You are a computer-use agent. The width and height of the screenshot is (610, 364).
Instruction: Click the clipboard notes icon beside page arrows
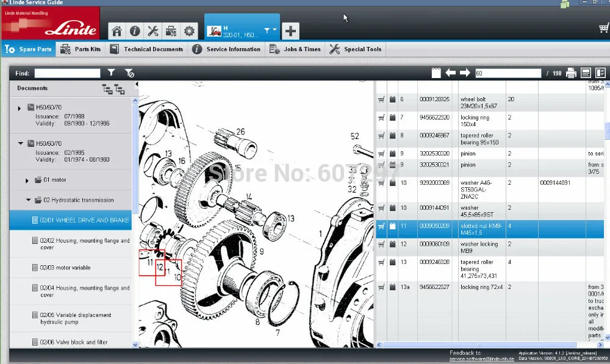[x=436, y=73]
